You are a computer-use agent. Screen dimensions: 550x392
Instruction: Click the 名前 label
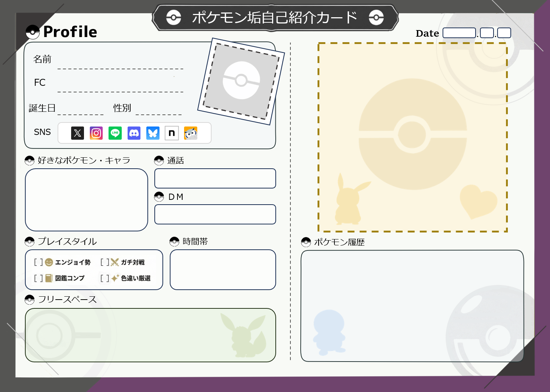(42, 59)
